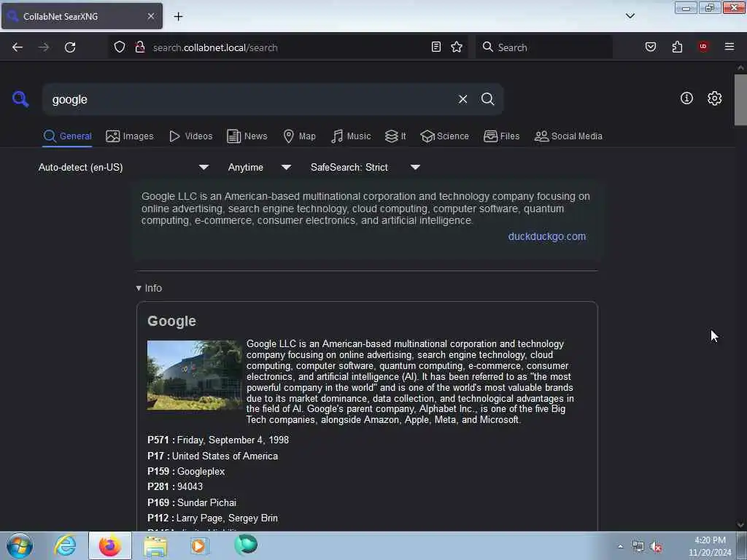The width and height of the screenshot is (747, 560).
Task: Open the tracking protection shield icon
Action: [120, 47]
